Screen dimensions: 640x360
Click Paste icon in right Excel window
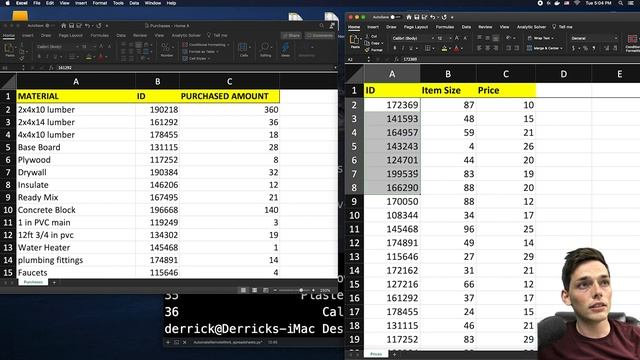tap(355, 41)
